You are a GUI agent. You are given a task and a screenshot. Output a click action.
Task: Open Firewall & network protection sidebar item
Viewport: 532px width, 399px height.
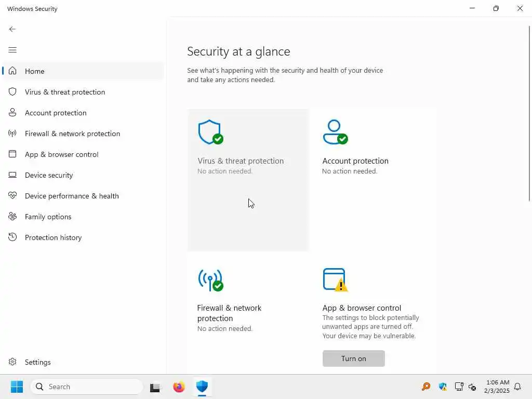pyautogui.click(x=83, y=134)
